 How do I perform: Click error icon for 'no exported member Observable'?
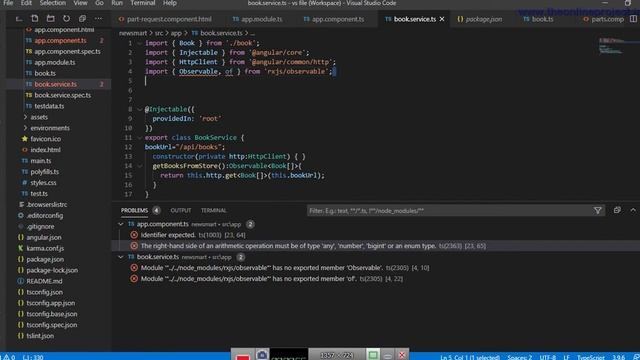(x=134, y=268)
